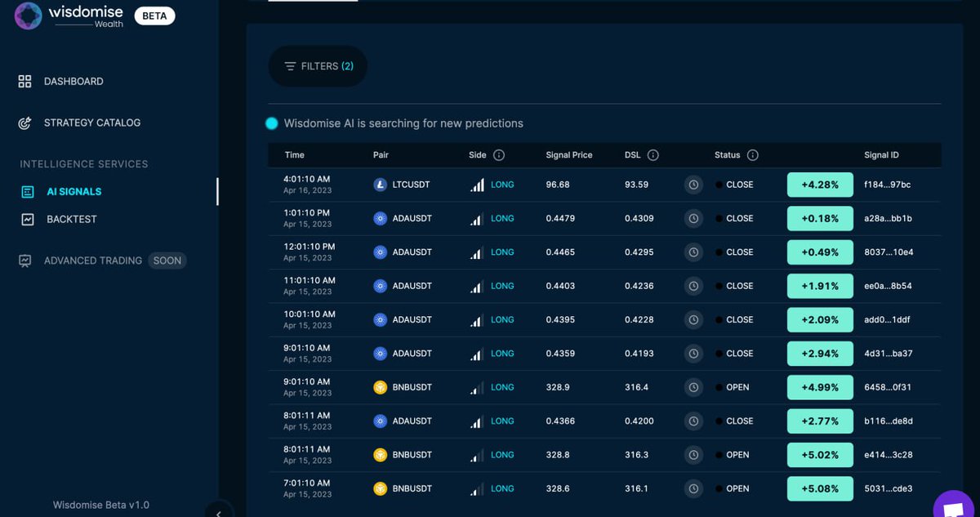Viewport: 980px width, 517px height.
Task: Click the +5.02% result badge
Action: pyautogui.click(x=820, y=455)
